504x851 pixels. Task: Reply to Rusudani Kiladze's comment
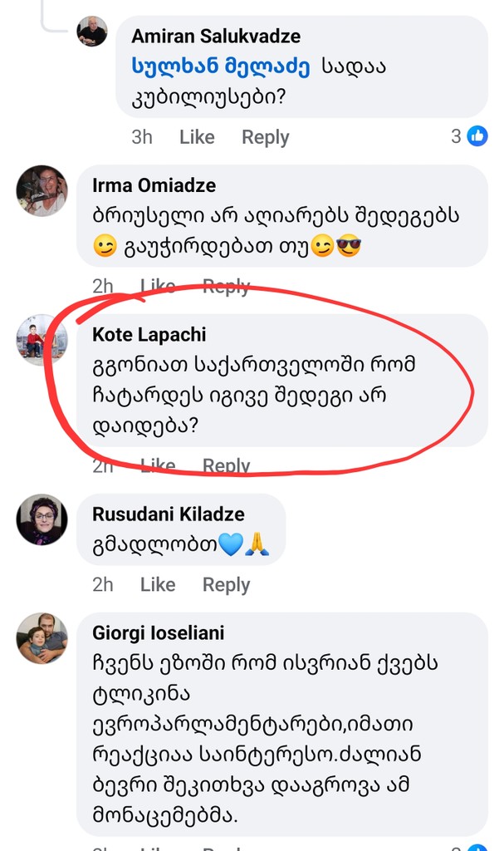tap(226, 584)
